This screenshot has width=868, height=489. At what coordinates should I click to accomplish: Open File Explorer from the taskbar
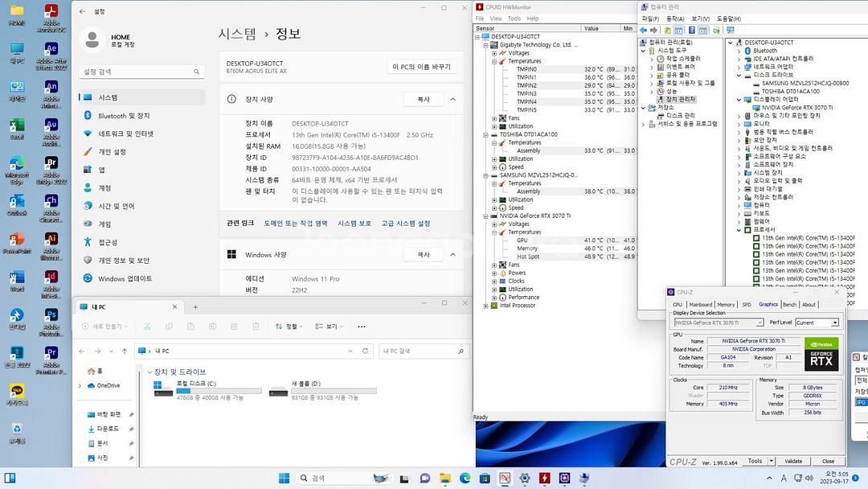tap(445, 478)
